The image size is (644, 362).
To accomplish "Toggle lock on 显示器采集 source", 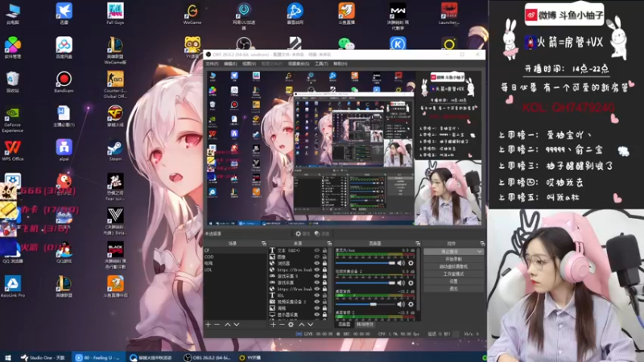I will point(324,315).
